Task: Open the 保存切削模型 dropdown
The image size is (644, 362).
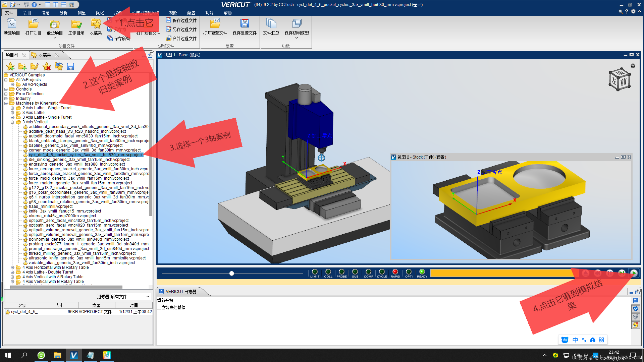Action: (x=297, y=38)
